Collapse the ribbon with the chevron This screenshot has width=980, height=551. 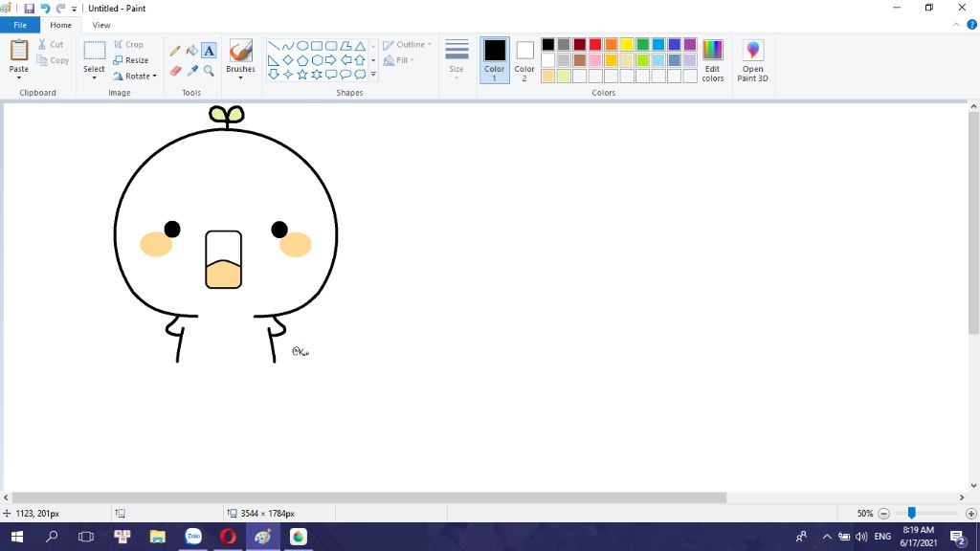[x=956, y=25]
